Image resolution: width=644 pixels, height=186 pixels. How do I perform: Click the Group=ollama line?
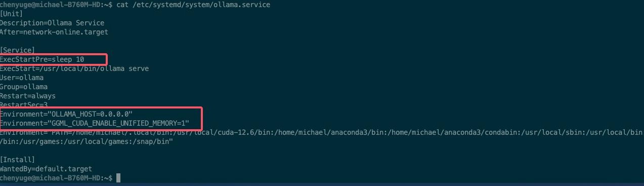tap(24, 87)
